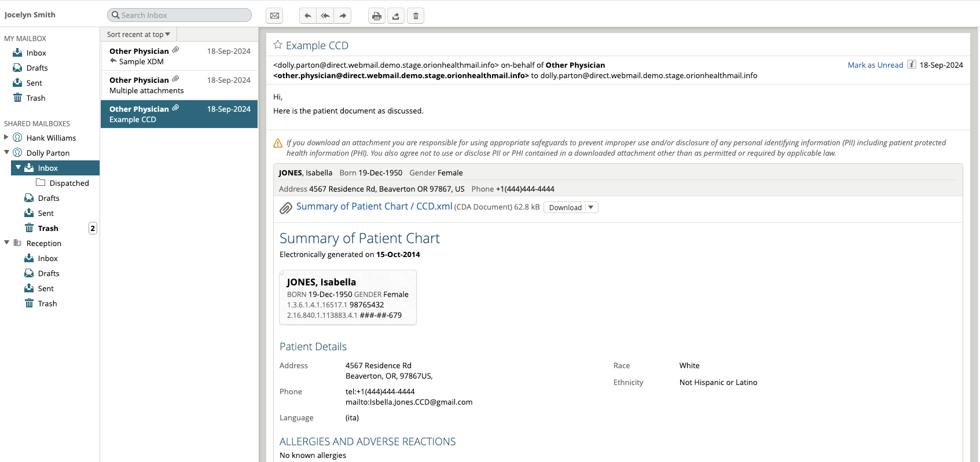This screenshot has height=462, width=980.
Task: Compose a new message with envelope icon
Action: [274, 16]
